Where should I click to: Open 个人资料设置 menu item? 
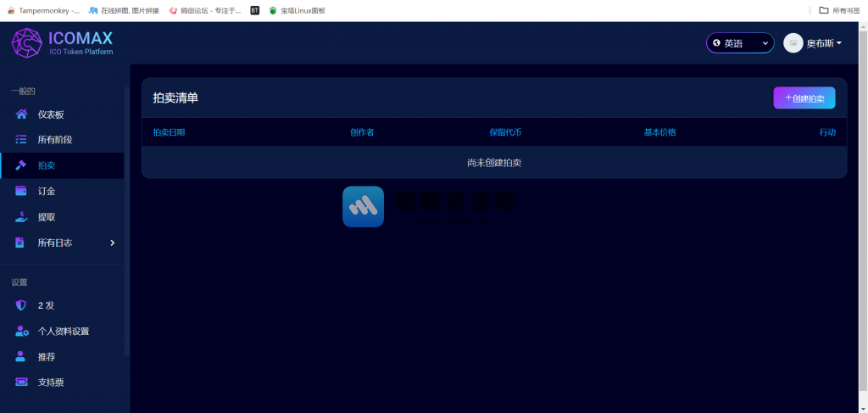(x=62, y=331)
